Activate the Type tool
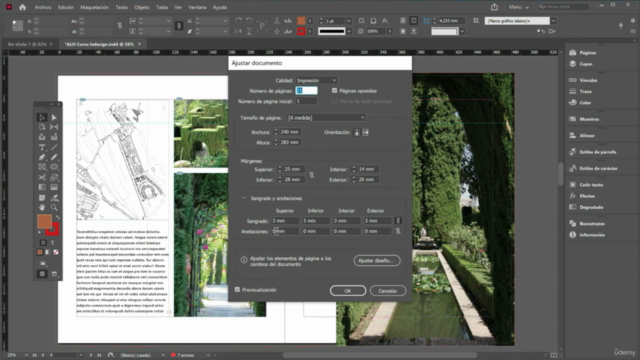 (x=42, y=147)
